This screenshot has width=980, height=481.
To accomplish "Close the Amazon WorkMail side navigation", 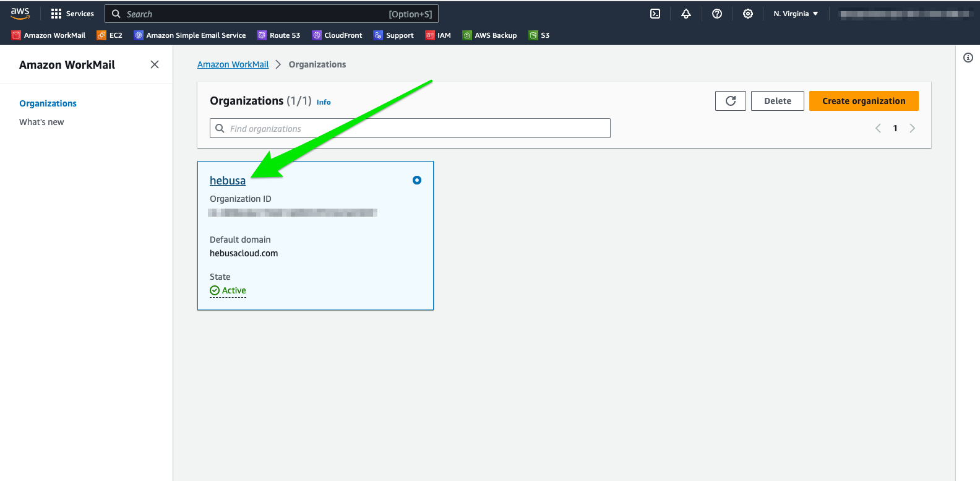I will tap(155, 64).
